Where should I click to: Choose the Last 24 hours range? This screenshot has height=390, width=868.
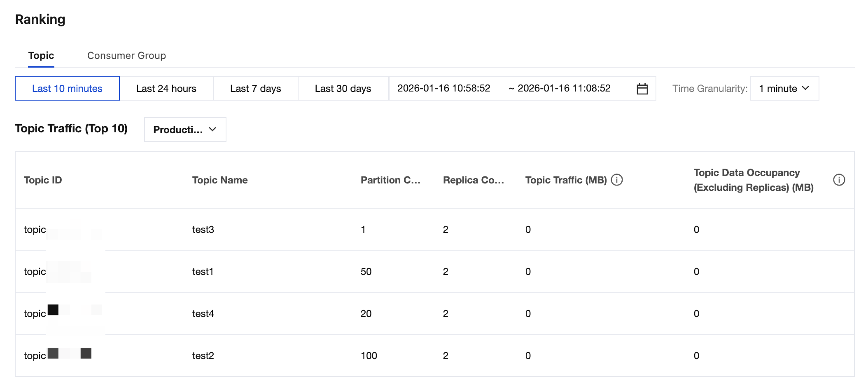[166, 89]
